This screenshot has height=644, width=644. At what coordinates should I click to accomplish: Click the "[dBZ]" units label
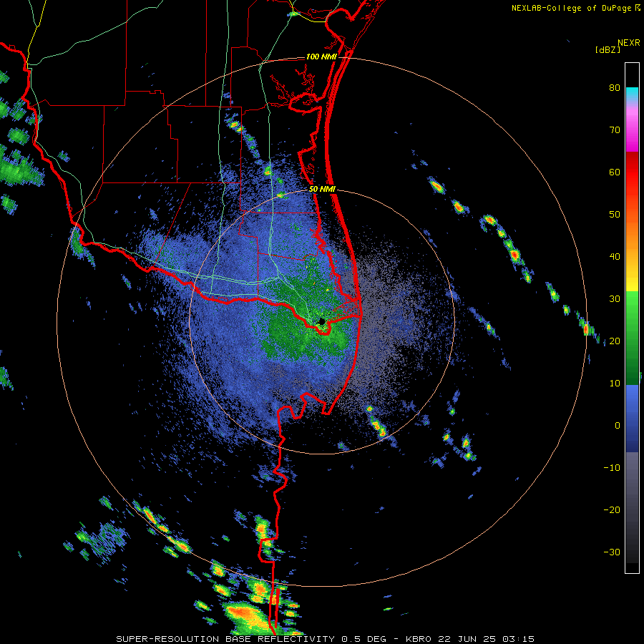point(608,49)
